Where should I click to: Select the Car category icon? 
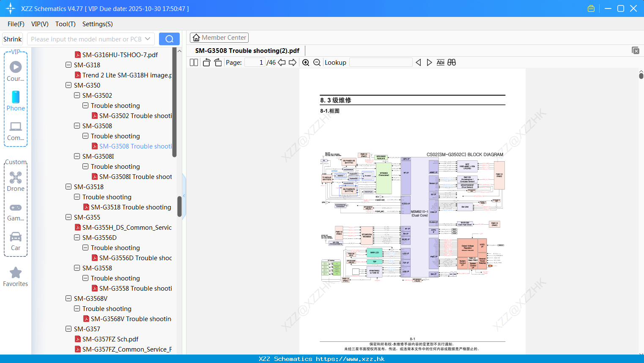coord(16,241)
